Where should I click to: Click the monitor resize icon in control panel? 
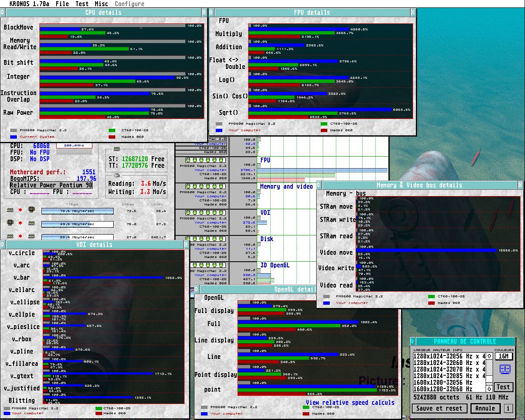[504, 369]
